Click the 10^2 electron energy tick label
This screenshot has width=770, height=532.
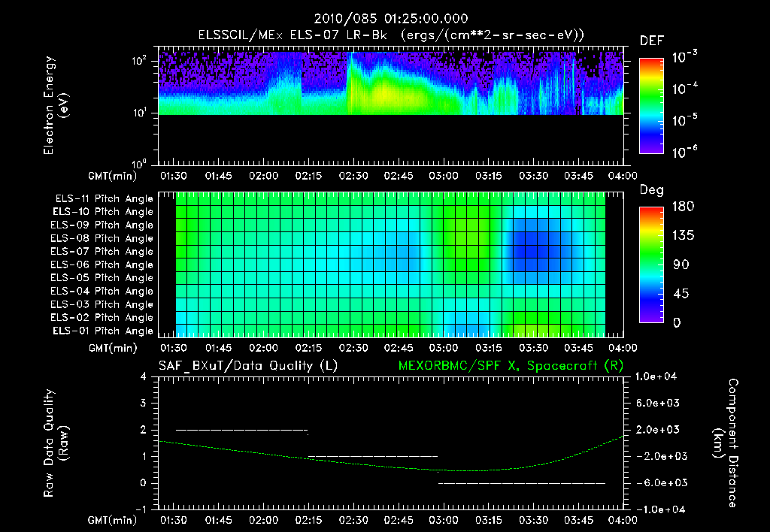[x=139, y=62]
